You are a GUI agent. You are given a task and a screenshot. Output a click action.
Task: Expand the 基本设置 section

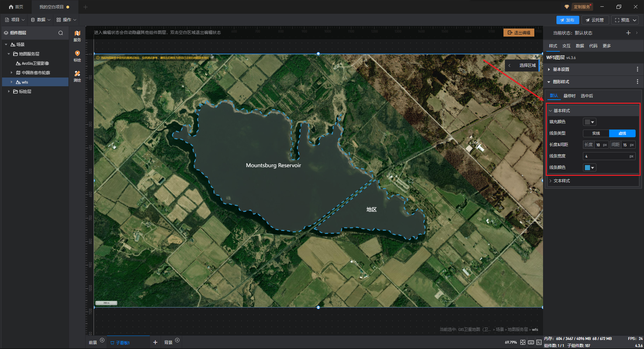click(x=561, y=69)
